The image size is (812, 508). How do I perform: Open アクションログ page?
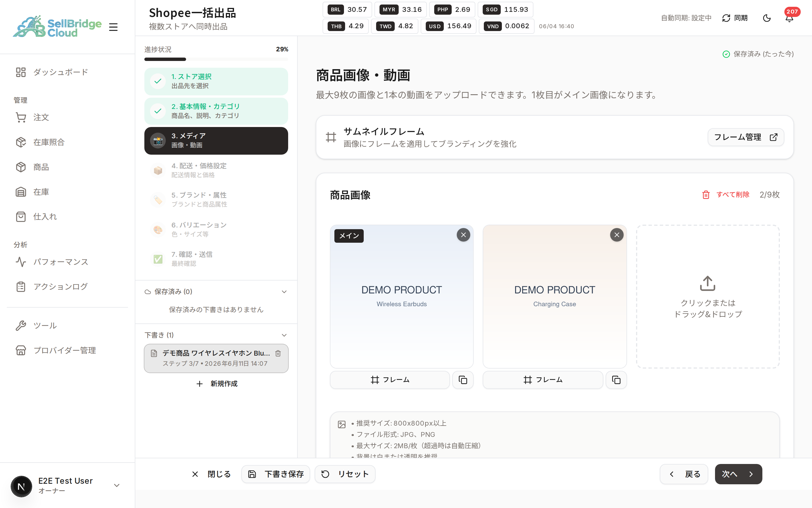click(x=67, y=286)
